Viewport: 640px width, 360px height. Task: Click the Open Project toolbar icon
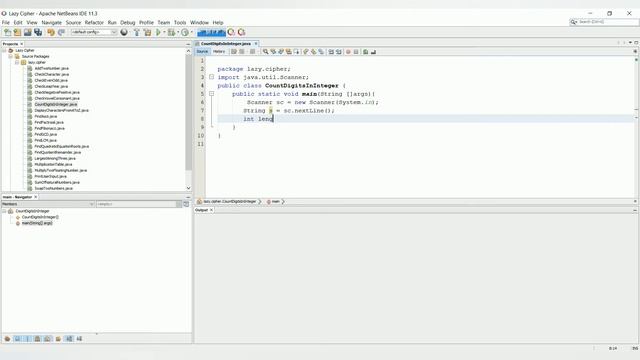27,32
